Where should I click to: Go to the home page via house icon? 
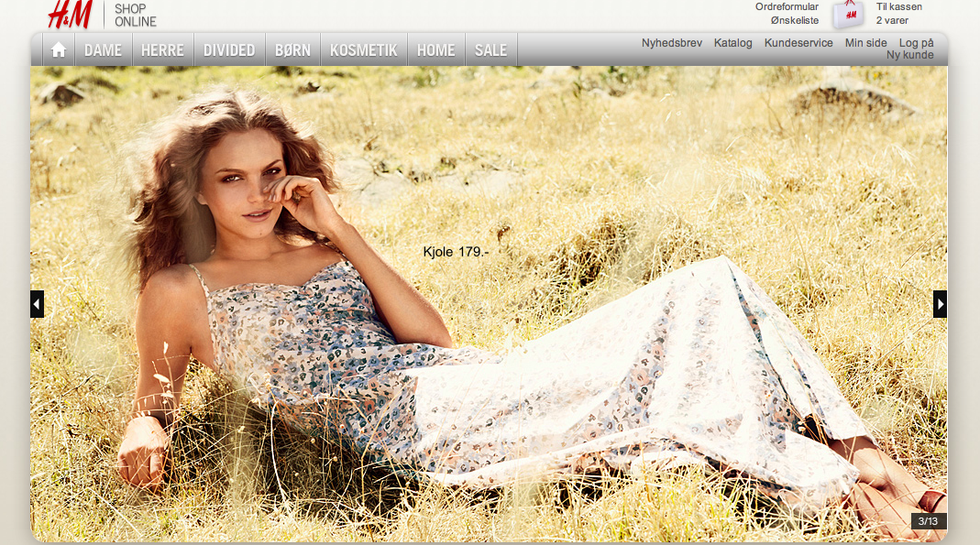(59, 50)
